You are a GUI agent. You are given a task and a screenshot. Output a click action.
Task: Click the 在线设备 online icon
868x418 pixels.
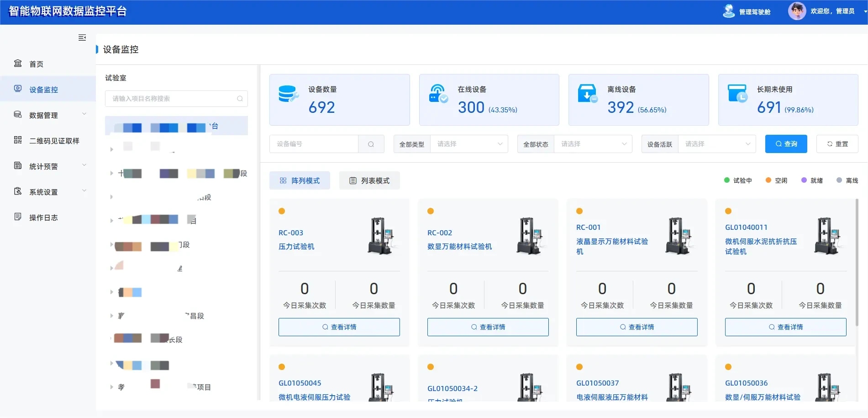(438, 94)
